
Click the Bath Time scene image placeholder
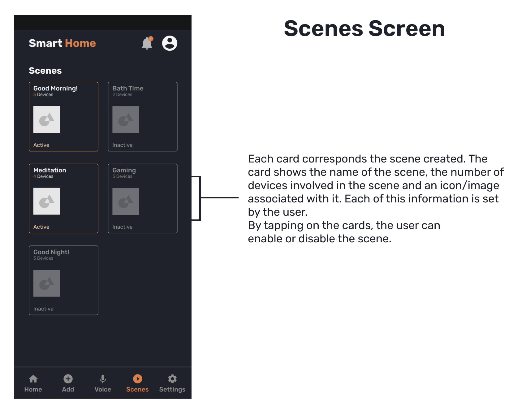coord(126,119)
